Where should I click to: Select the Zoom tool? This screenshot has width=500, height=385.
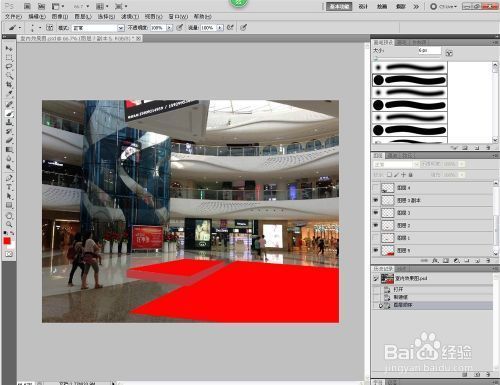tap(9, 224)
